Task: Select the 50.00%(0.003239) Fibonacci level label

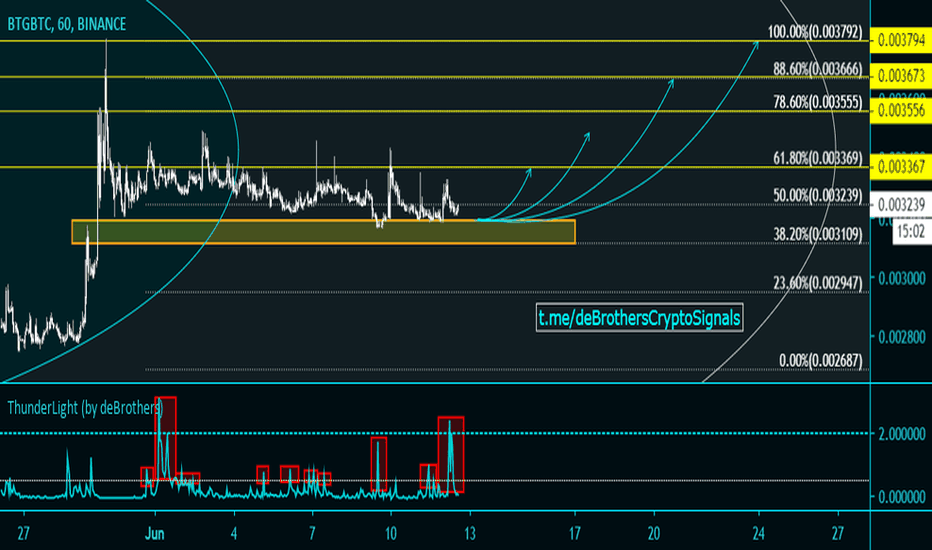Action: pos(817,196)
